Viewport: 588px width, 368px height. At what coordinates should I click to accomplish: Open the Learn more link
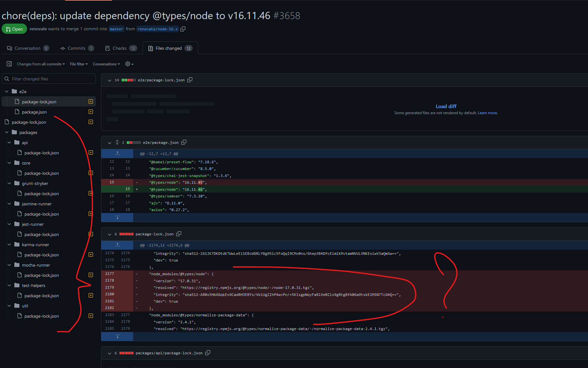pos(487,113)
